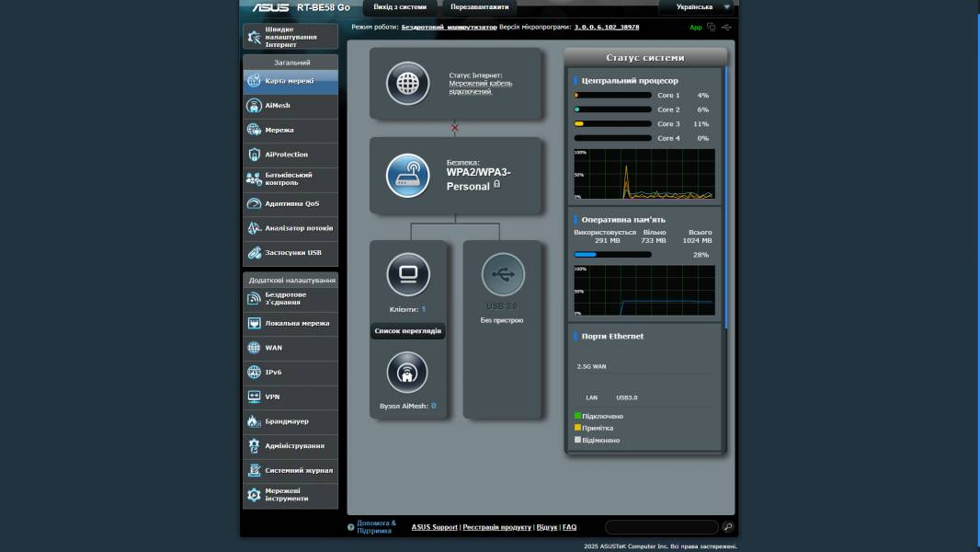Open the FAQ link at the bottom
Screen dimensions: 980x552
click(x=568, y=526)
